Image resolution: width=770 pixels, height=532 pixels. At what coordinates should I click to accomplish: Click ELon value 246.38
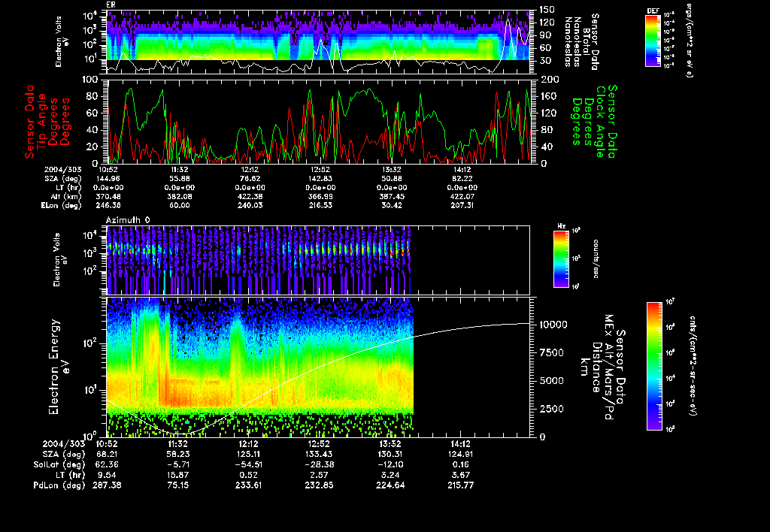click(x=109, y=206)
